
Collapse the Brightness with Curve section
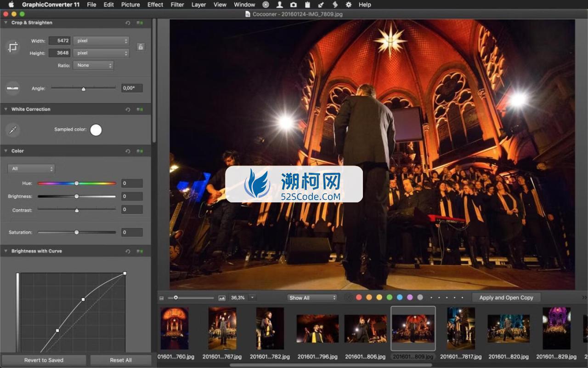(x=6, y=251)
